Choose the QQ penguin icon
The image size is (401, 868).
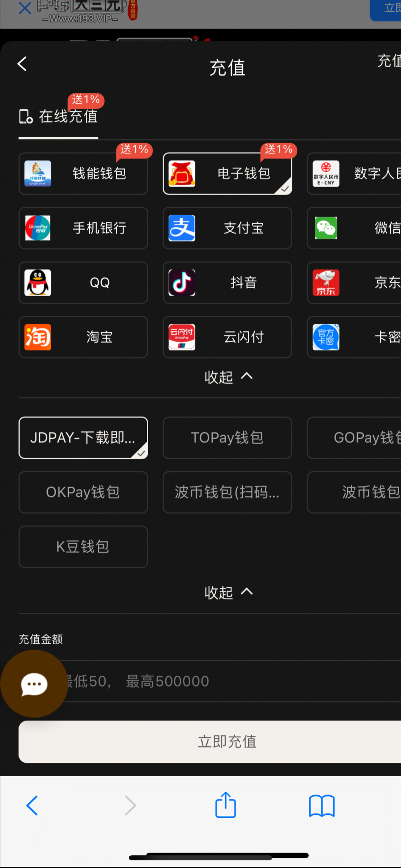38,282
